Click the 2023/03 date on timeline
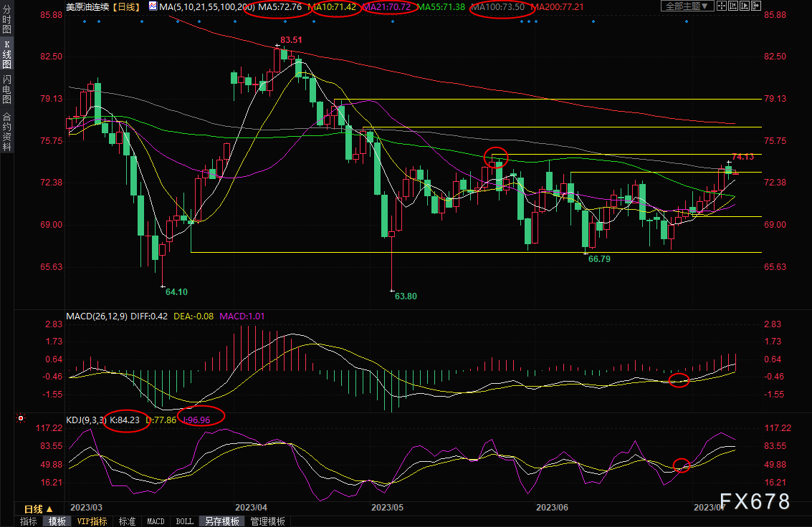812x527 pixels. pos(87,508)
